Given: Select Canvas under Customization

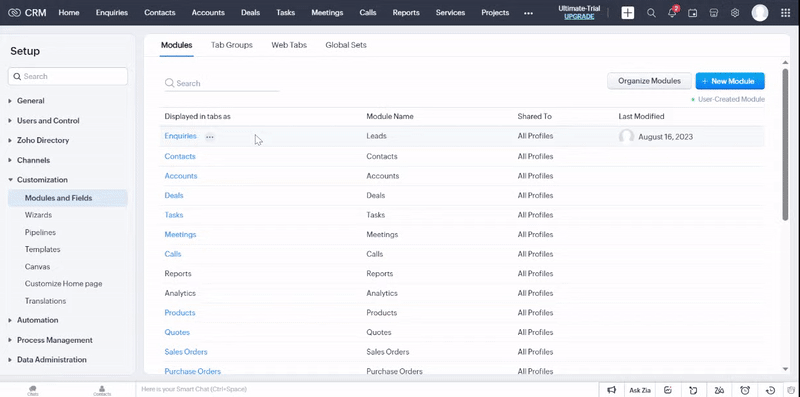Looking at the screenshot, I should point(37,267).
